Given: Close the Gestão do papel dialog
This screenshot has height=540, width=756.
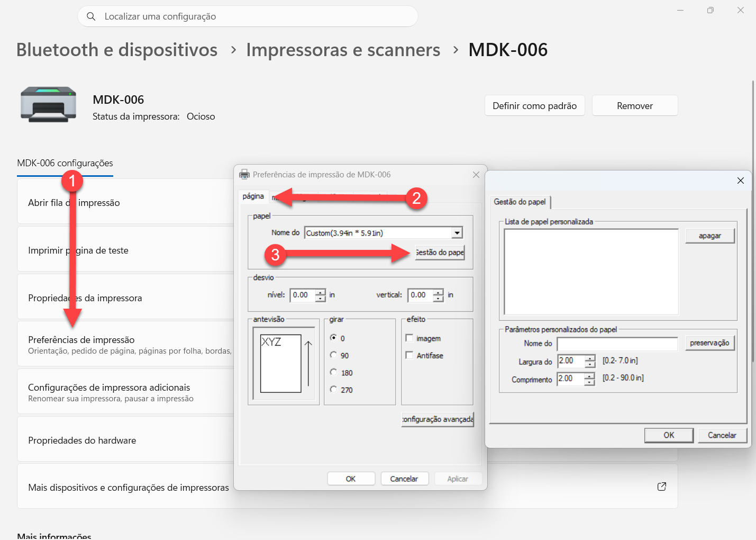Looking at the screenshot, I should pyautogui.click(x=741, y=181).
